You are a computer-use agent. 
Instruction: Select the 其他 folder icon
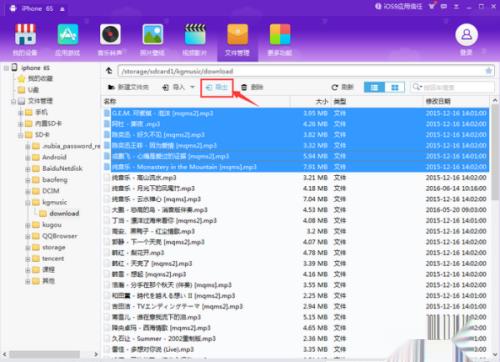36,281
